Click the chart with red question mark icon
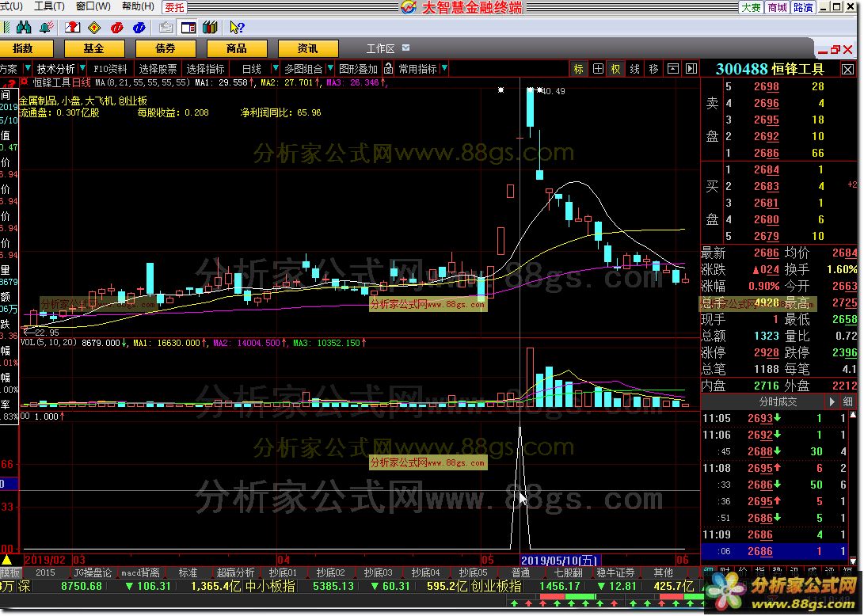The width and height of the screenshot is (864, 616). point(72,27)
